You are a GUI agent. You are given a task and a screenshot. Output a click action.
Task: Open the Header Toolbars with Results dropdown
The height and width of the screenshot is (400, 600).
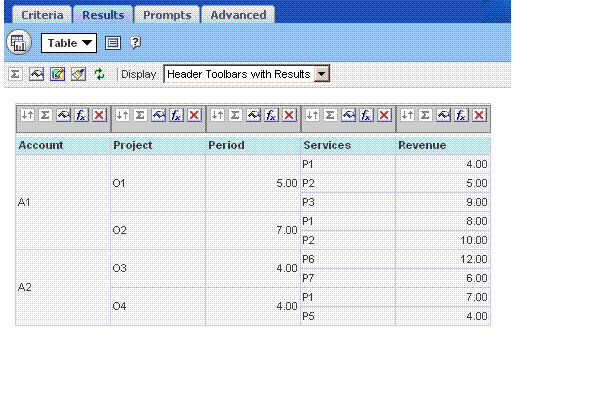pos(247,74)
